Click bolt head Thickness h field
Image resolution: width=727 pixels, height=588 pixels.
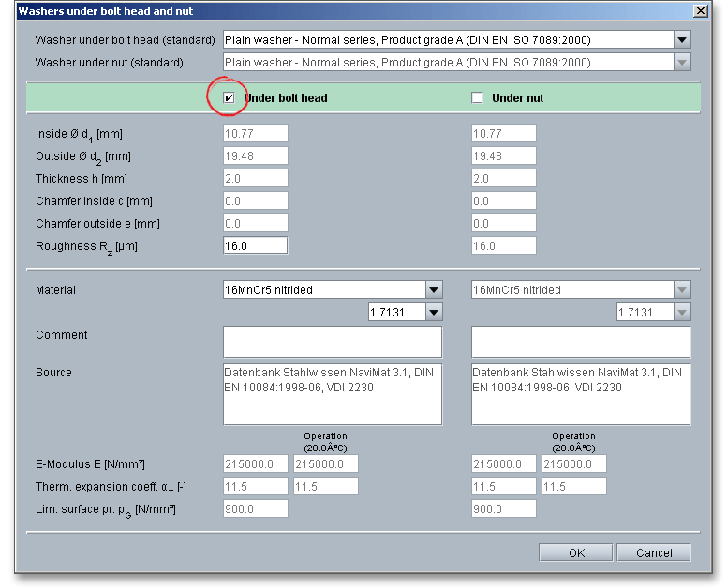click(255, 179)
